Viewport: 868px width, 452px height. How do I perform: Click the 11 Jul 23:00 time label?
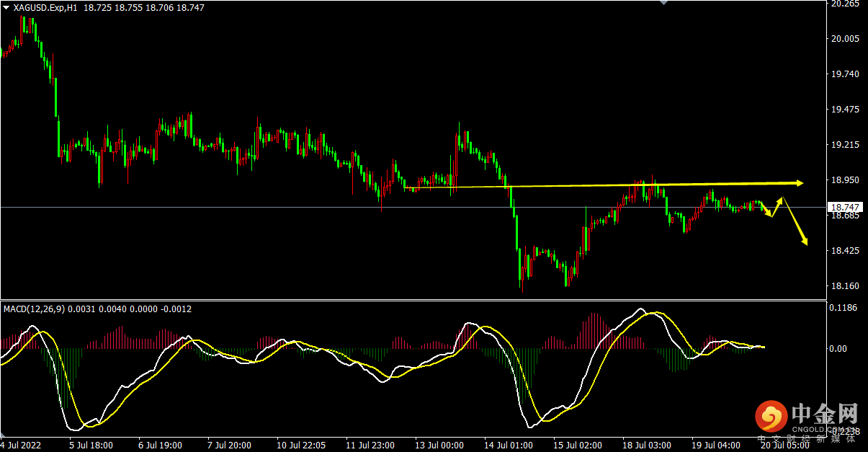(370, 446)
